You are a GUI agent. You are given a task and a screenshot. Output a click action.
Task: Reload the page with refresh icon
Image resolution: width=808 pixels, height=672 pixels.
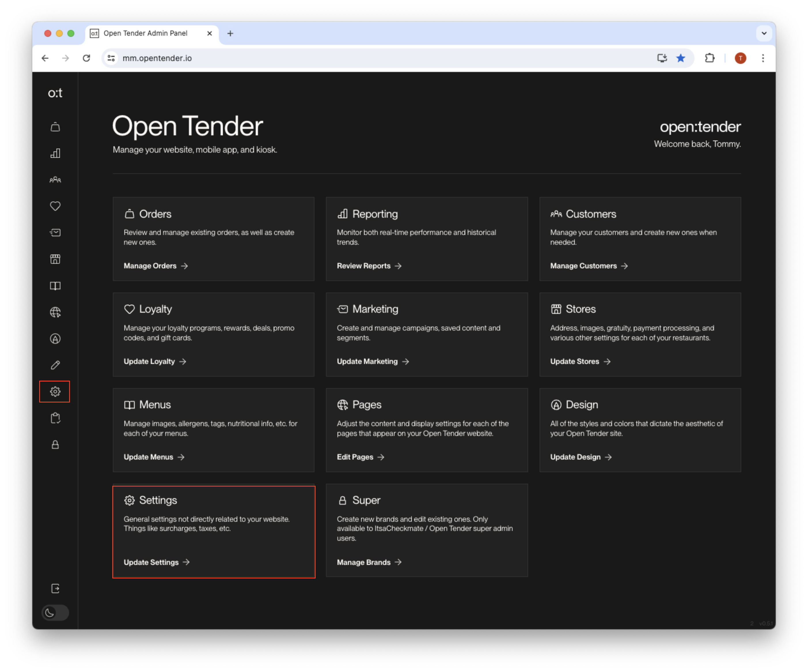87,58
